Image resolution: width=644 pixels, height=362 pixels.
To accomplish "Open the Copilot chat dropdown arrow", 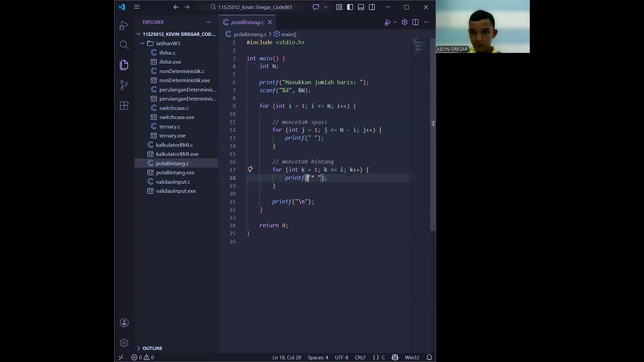I will (326, 7).
